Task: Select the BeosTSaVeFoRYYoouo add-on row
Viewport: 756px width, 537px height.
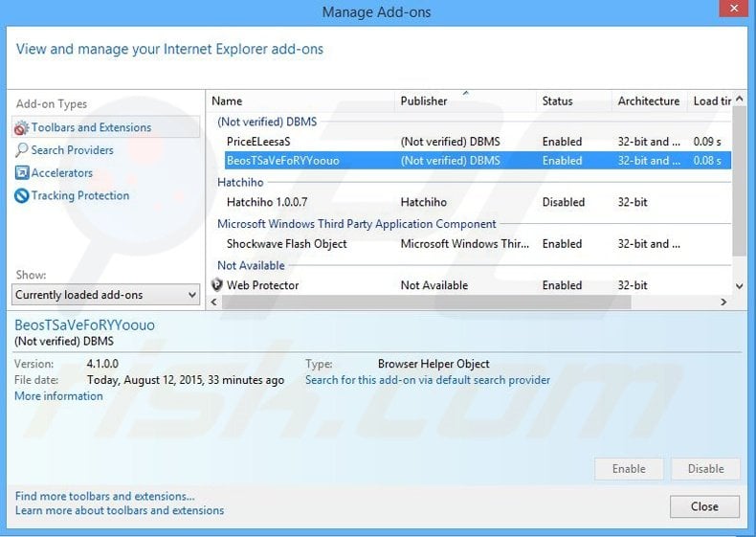Action: [478, 161]
